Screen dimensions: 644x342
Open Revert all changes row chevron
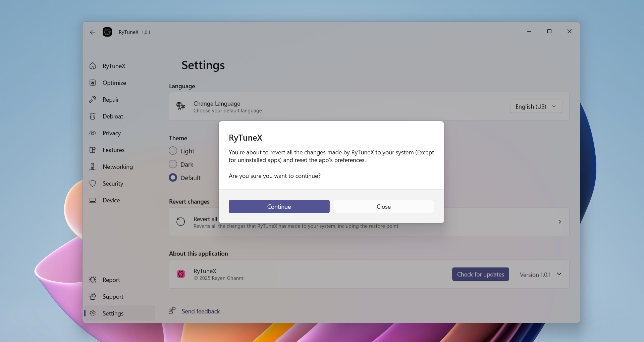559,222
